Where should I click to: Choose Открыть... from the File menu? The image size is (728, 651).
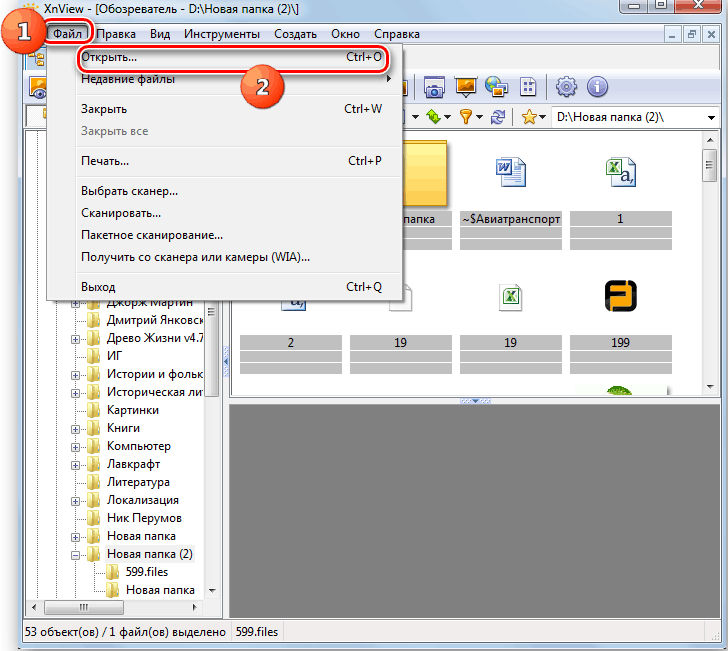(231, 57)
